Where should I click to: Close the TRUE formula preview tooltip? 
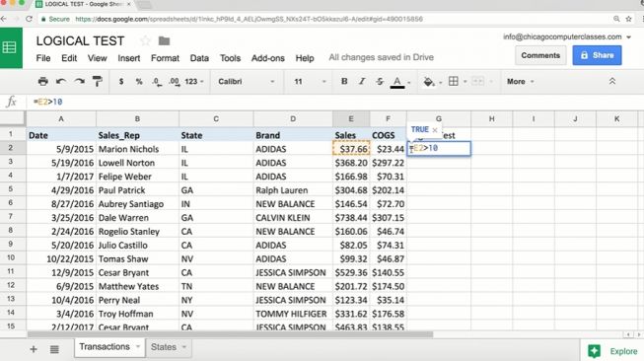click(435, 130)
